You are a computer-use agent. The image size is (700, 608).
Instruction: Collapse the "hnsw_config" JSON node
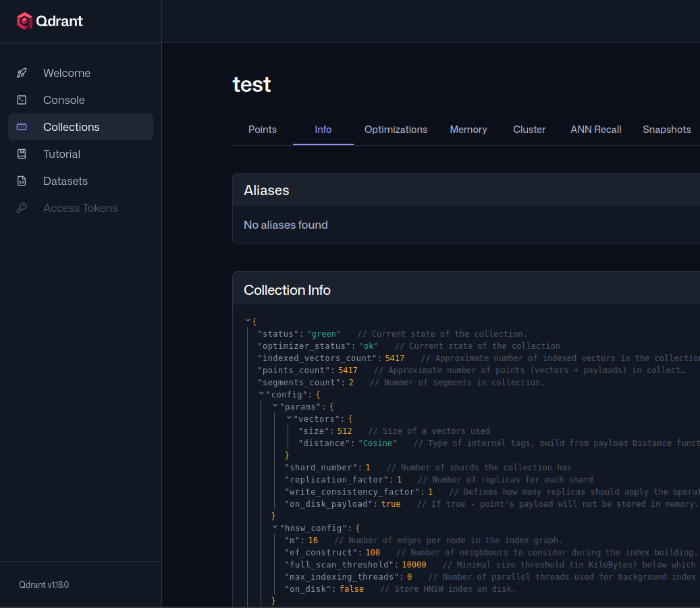click(x=275, y=527)
